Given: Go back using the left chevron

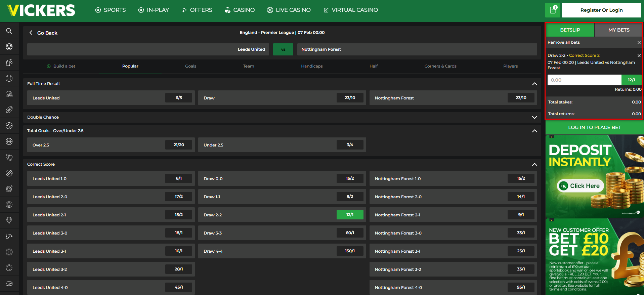Looking at the screenshot, I should coord(31,33).
